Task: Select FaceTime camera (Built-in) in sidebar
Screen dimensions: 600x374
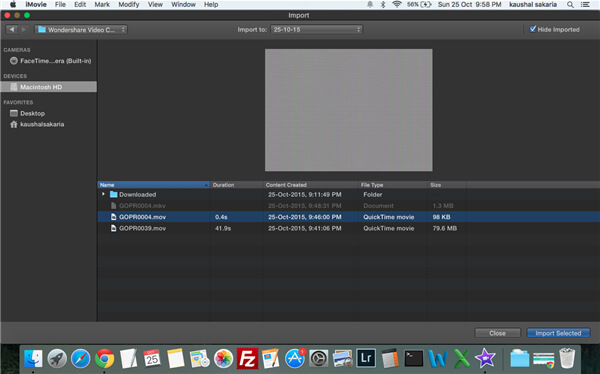Action: (x=51, y=61)
